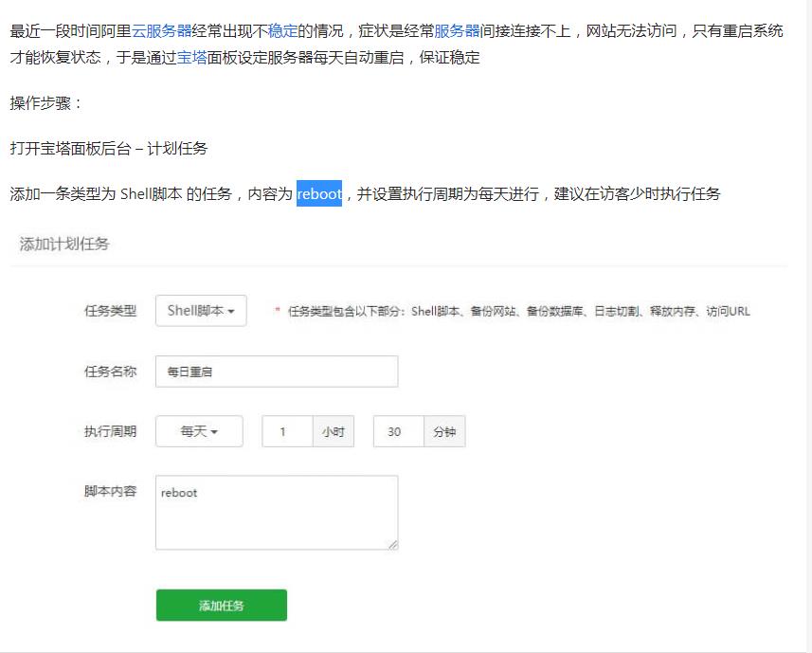Click the green 添加任务 button
The image size is (812, 653).
click(222, 606)
